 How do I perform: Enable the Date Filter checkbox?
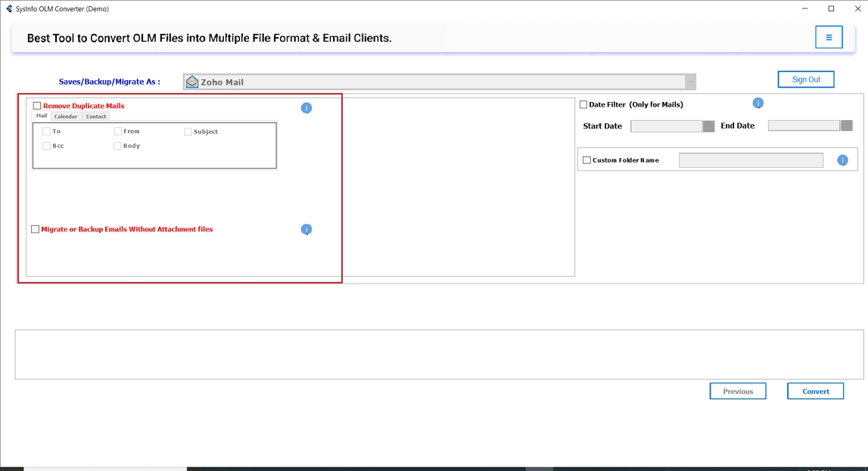583,104
